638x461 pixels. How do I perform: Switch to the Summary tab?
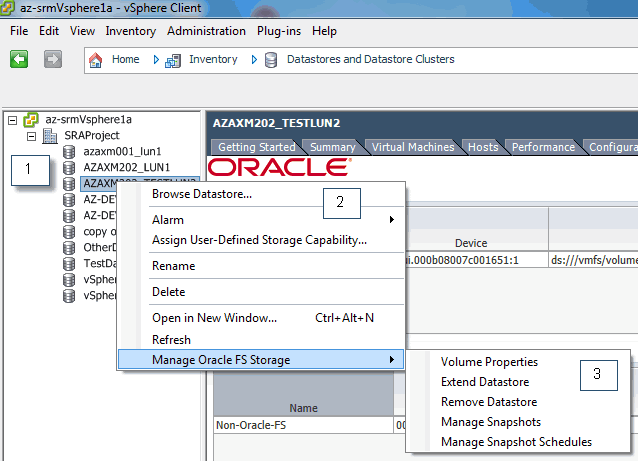(x=333, y=147)
